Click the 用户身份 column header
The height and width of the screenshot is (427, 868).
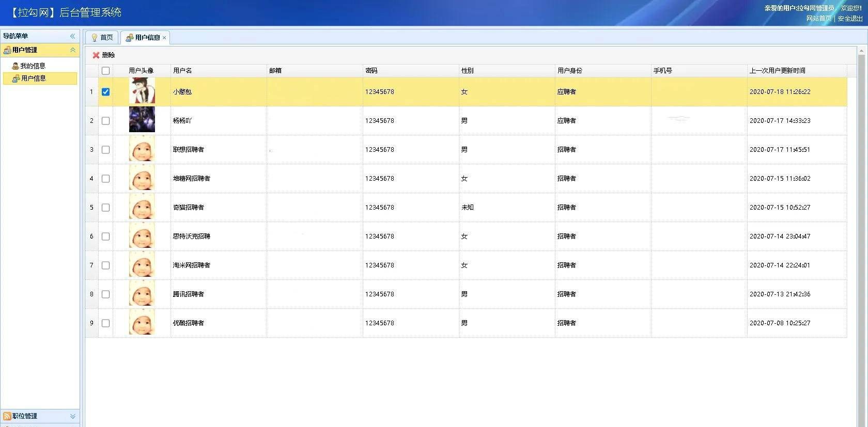pos(603,71)
